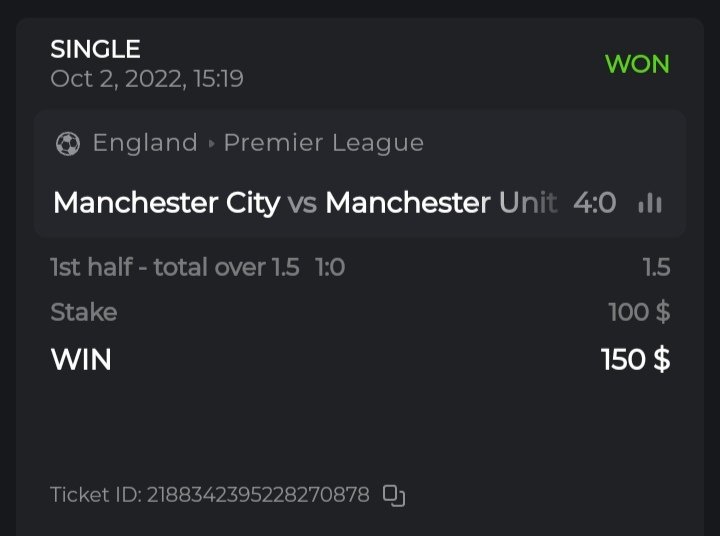Click the soccer ball sport icon
The height and width of the screenshot is (536, 720).
(68, 144)
